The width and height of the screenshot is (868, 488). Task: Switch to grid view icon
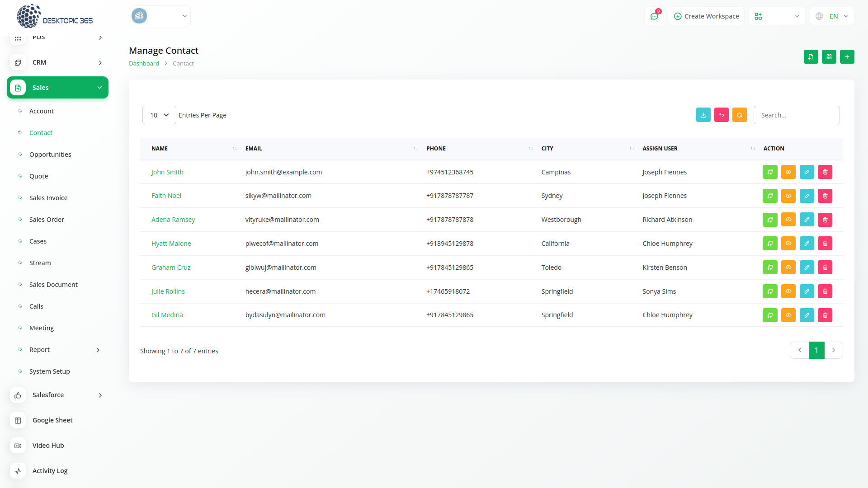click(x=829, y=57)
